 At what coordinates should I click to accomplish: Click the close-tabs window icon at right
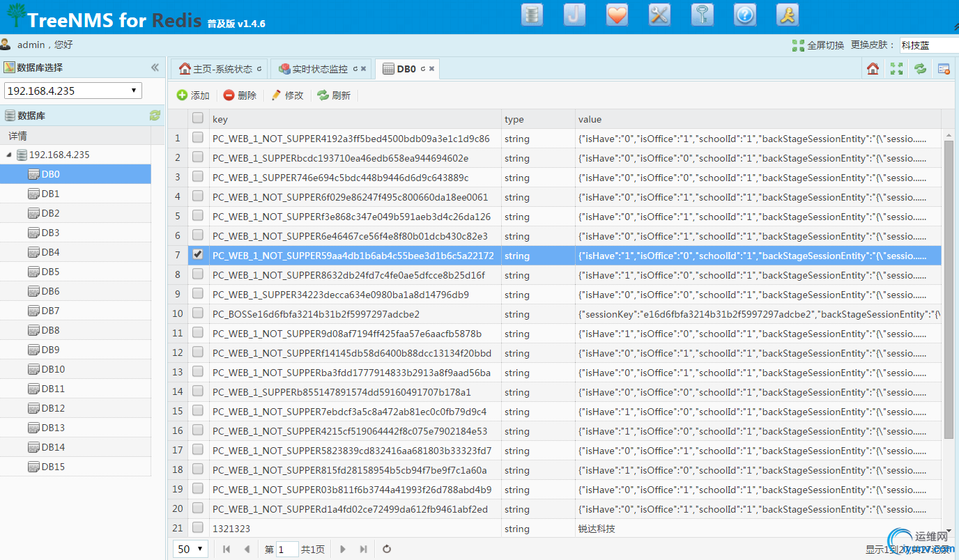click(944, 68)
